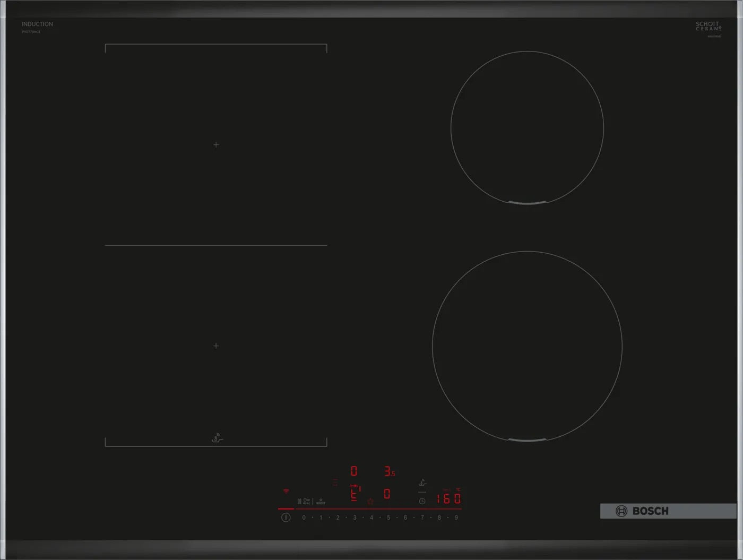Tap the cookware sensor icon in flex zone

tap(217, 438)
